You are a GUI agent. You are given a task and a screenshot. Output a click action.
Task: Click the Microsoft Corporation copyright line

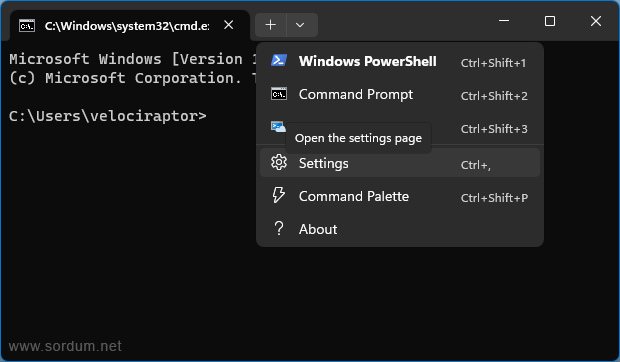tap(133, 78)
